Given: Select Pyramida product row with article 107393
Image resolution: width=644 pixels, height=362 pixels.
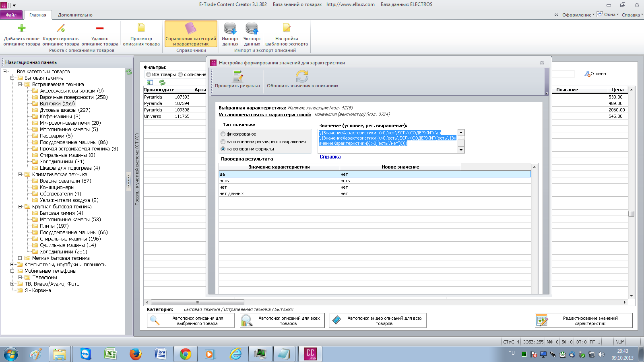Looking at the screenshot, I should [175, 97].
